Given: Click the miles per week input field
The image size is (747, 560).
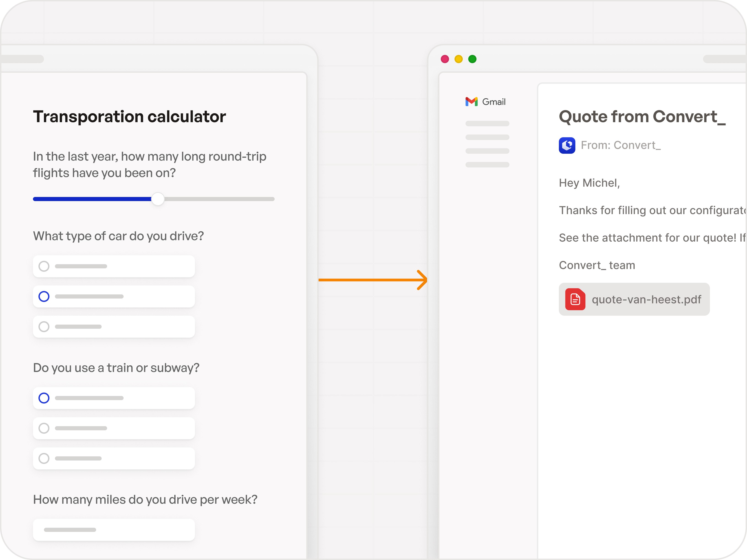Looking at the screenshot, I should [x=114, y=530].
